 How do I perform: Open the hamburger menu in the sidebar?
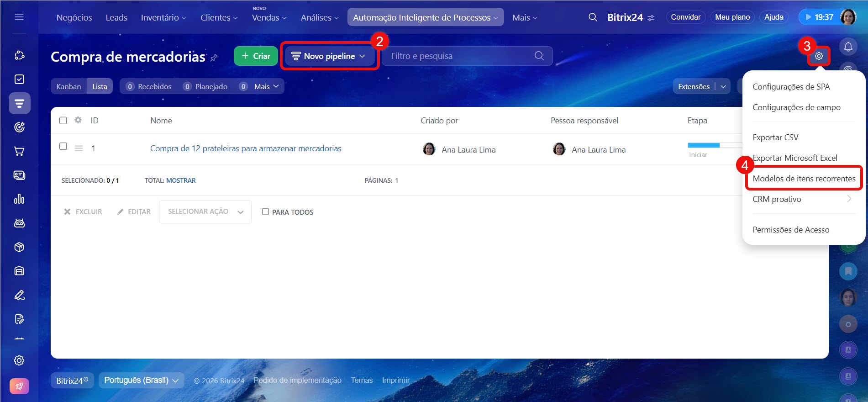pos(19,17)
